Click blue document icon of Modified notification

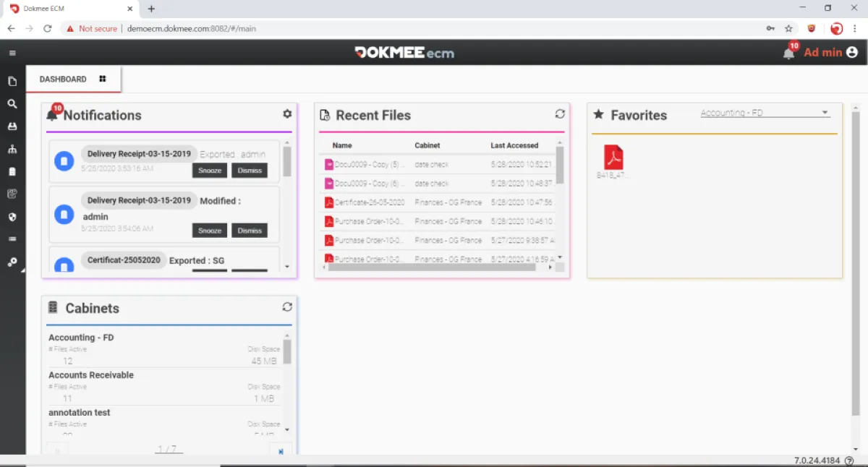pos(64,214)
